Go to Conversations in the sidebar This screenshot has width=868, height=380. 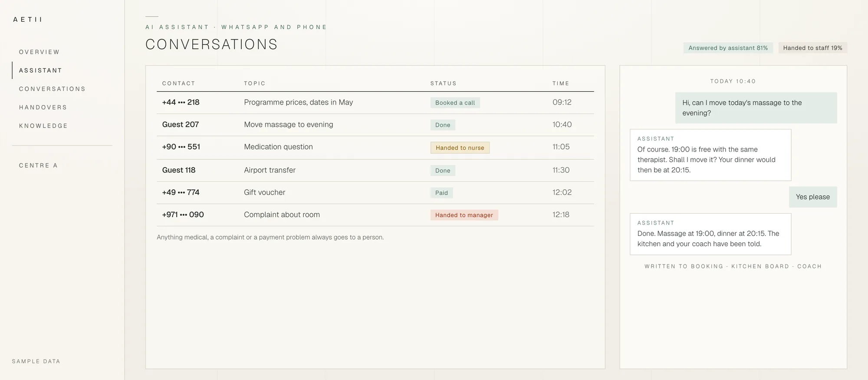[52, 89]
